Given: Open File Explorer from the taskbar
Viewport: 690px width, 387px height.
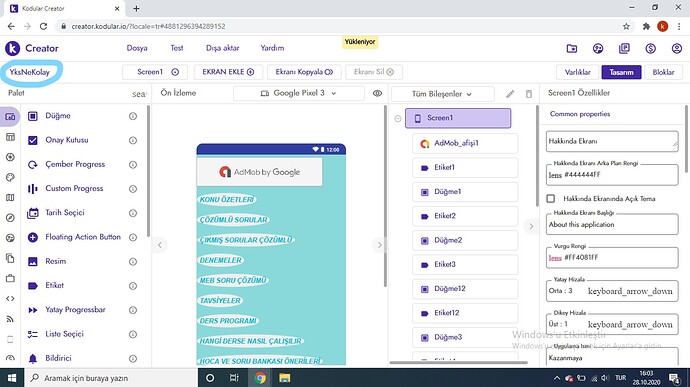Looking at the screenshot, I should [x=285, y=378].
